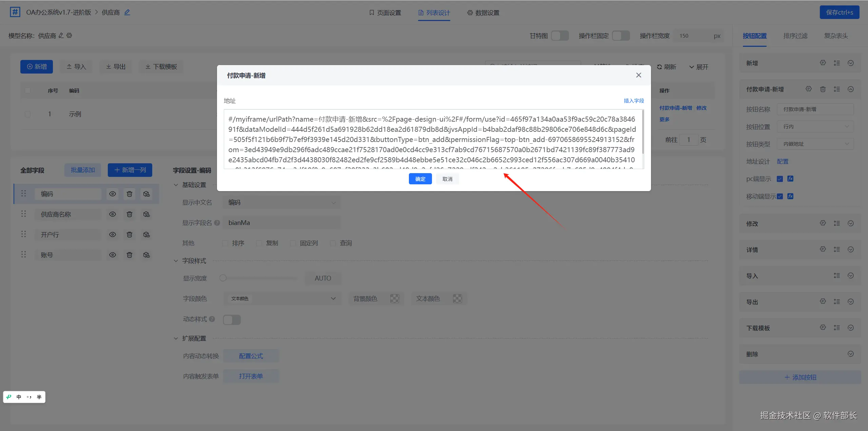Delete the 付款申请-新增 button via trash icon

(823, 89)
